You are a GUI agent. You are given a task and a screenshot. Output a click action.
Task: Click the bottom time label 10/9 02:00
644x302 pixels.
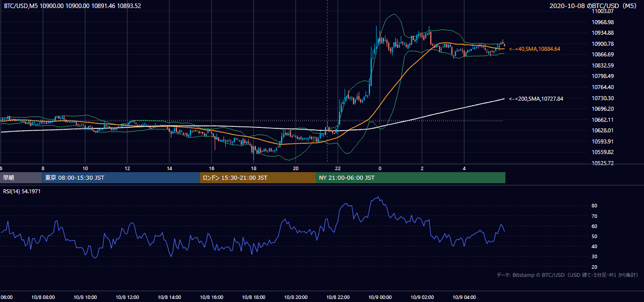(x=422, y=297)
